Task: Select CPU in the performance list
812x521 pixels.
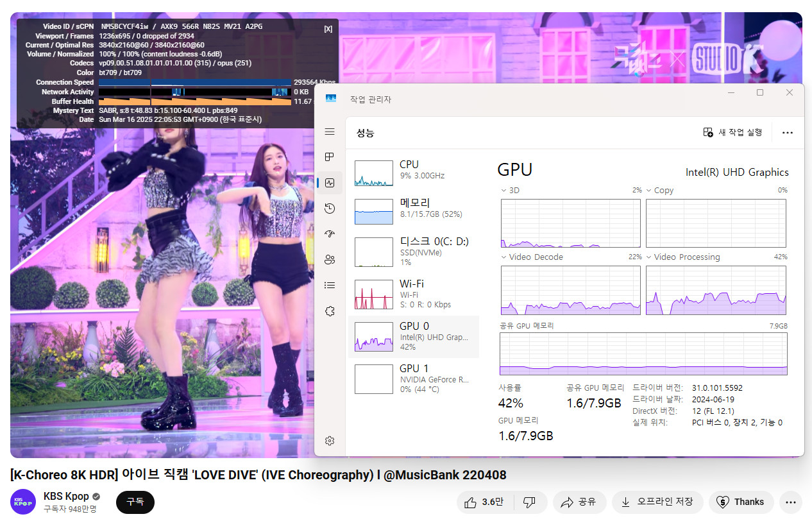Action: point(414,173)
